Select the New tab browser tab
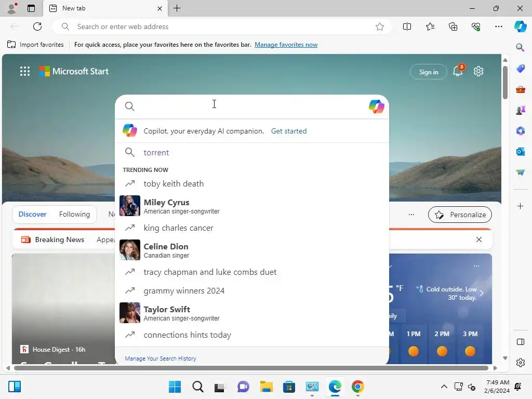The image size is (532, 399). point(105,8)
